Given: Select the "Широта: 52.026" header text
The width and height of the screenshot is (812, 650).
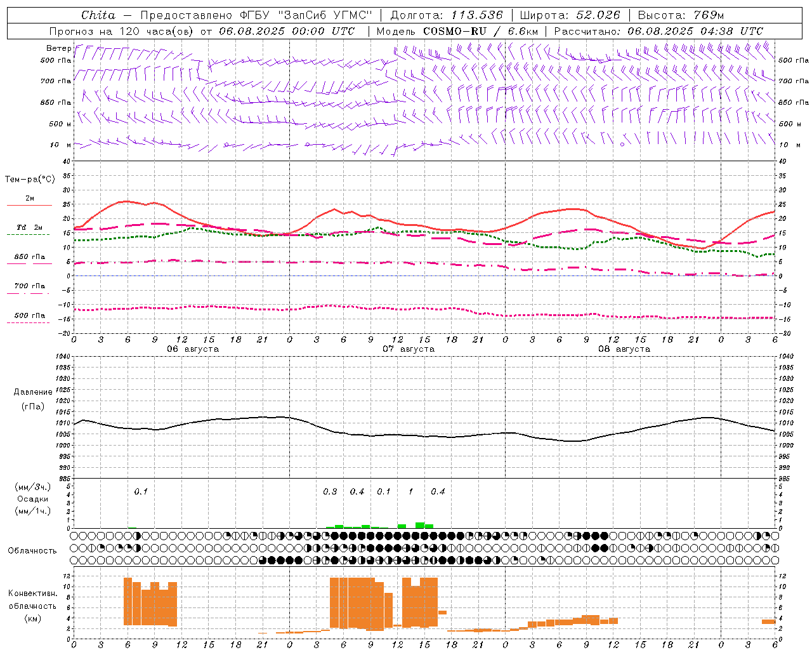Looking at the screenshot, I should 570,15.
